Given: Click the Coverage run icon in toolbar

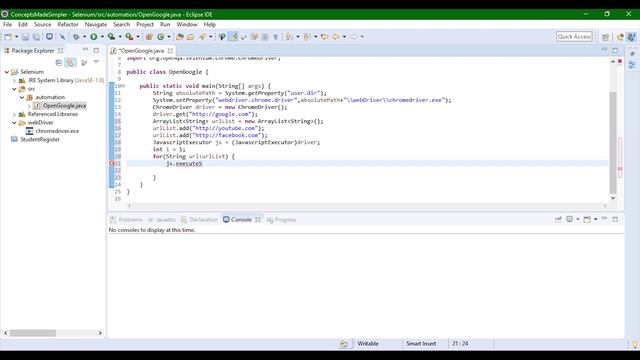Looking at the screenshot, I should point(111,37).
